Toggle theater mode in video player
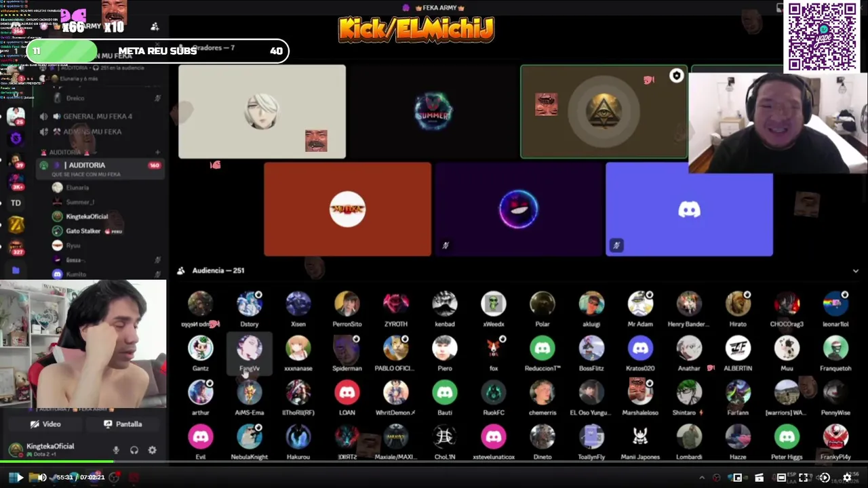Screen dimensions: 868x488 click(x=781, y=478)
